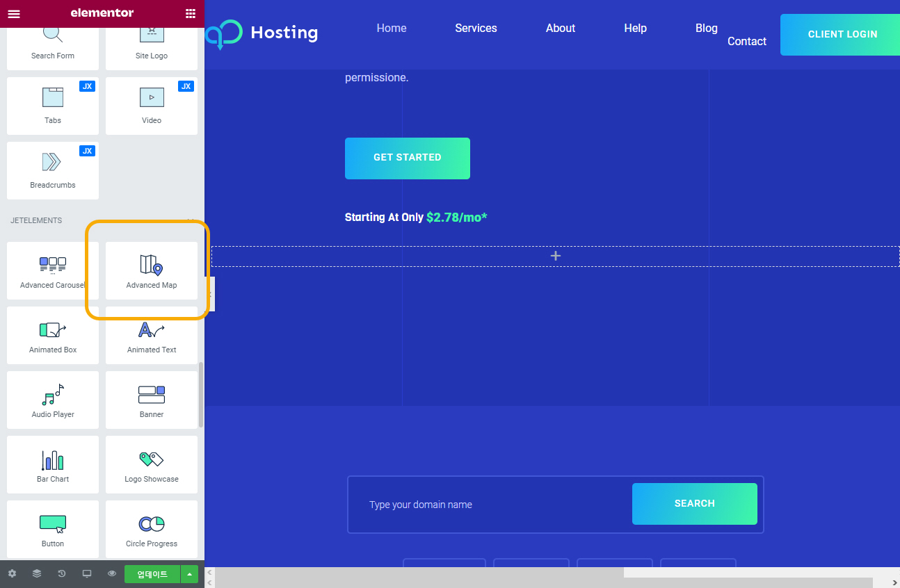This screenshot has width=900, height=588.
Task: Select the Advanced Carousel widget
Action: [x=52, y=270]
